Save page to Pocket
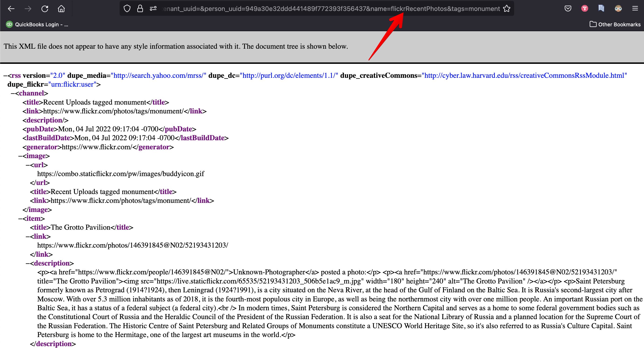The height and width of the screenshot is (348, 644). 568,9
